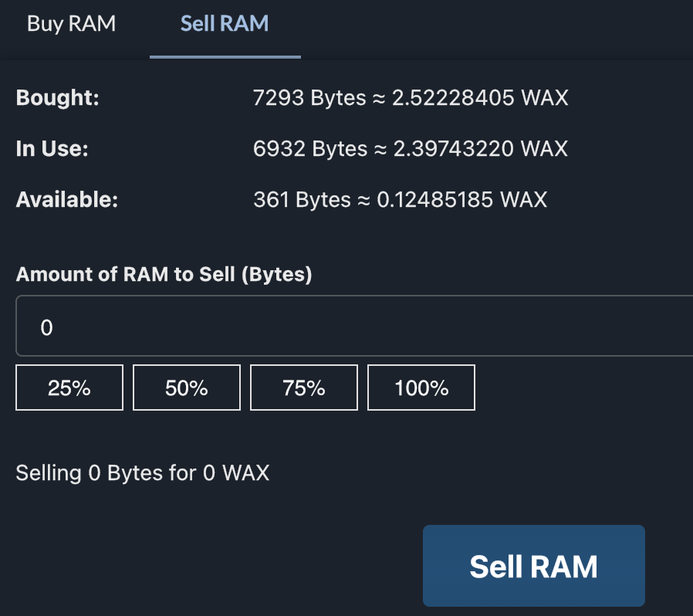Select the In Use value 6932 Bytes text

[x=310, y=148]
